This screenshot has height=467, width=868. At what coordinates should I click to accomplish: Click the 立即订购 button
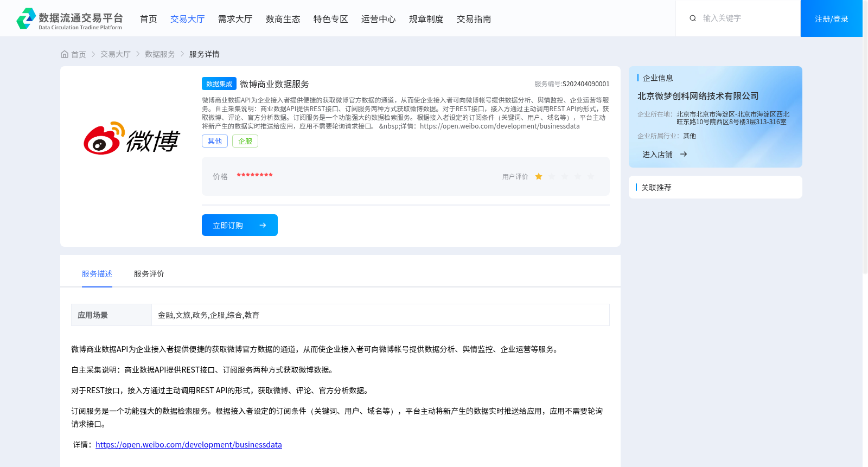click(240, 225)
